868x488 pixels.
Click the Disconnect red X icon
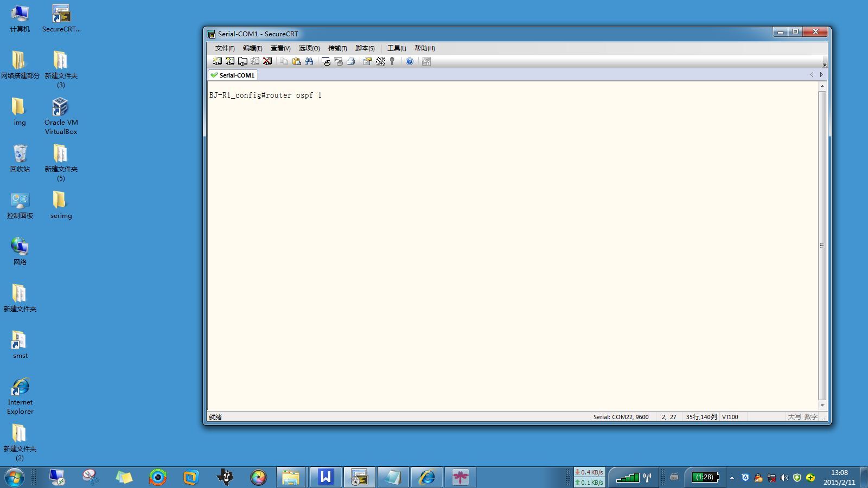[x=267, y=61]
